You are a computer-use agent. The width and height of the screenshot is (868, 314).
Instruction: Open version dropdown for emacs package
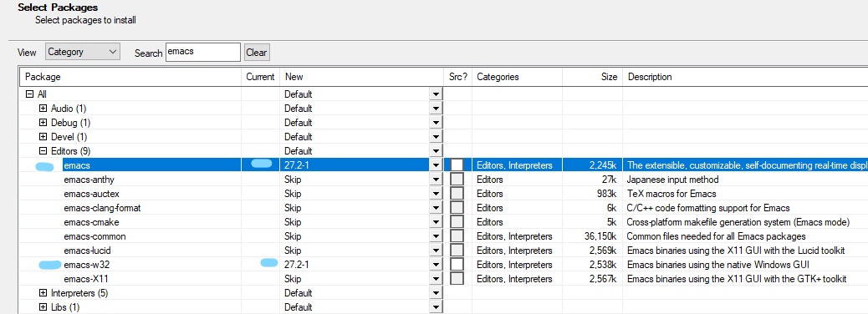[x=437, y=165]
